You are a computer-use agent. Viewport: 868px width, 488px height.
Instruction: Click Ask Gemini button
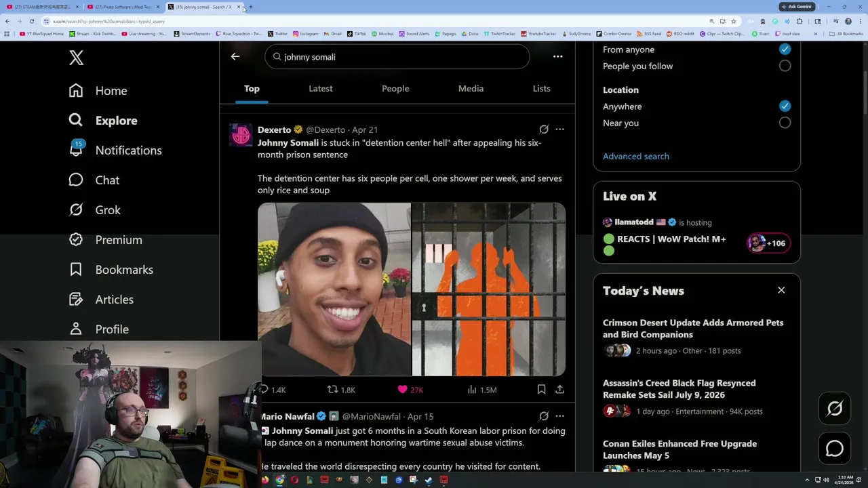click(796, 7)
